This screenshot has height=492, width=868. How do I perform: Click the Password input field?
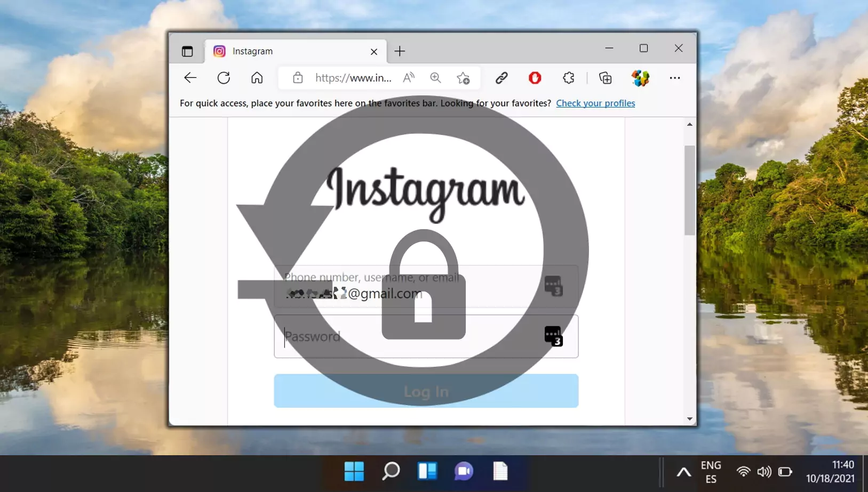[405, 336]
